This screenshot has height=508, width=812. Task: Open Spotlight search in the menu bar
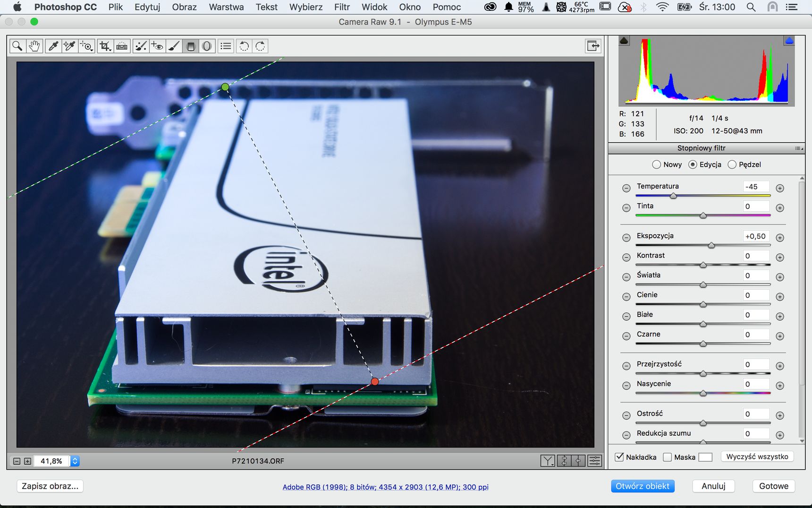pyautogui.click(x=751, y=7)
